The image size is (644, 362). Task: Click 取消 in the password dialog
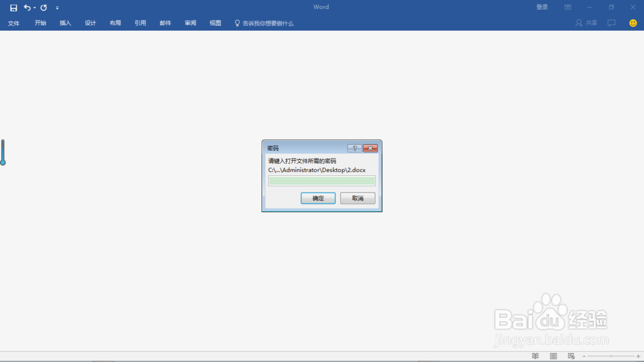tap(357, 198)
